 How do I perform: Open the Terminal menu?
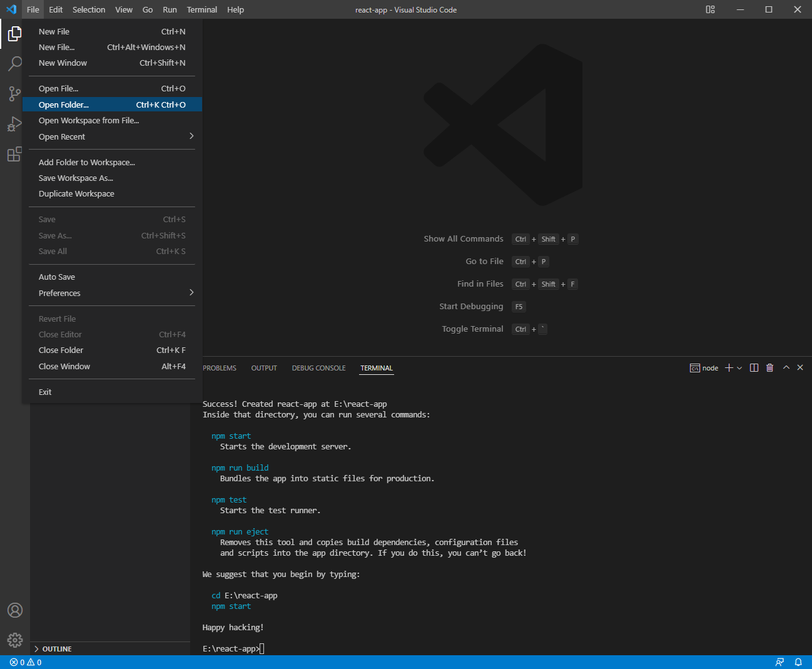point(202,9)
